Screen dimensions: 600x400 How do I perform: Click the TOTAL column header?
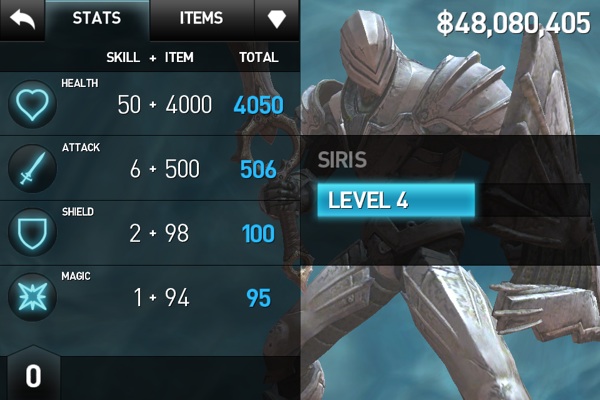tap(259, 57)
